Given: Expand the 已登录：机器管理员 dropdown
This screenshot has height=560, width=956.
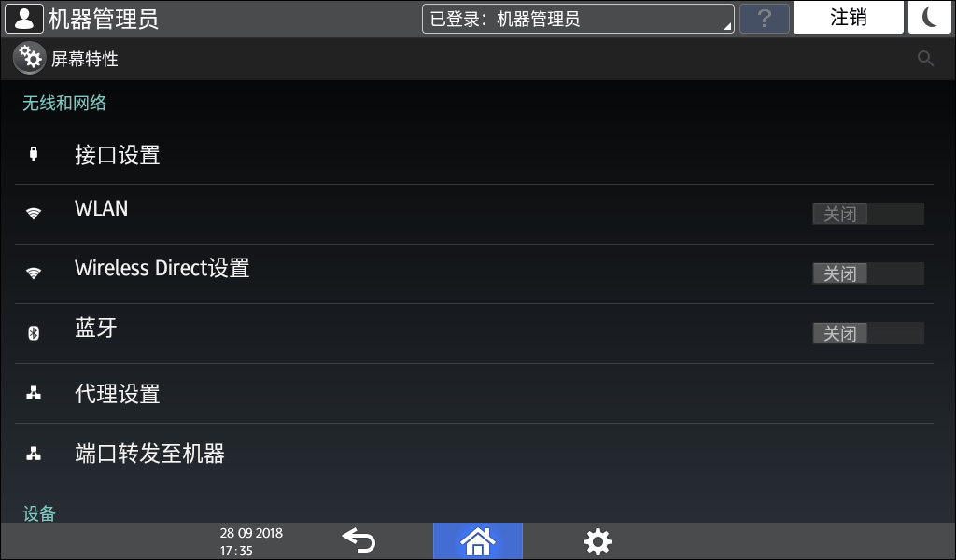Looking at the screenshot, I should 578,19.
